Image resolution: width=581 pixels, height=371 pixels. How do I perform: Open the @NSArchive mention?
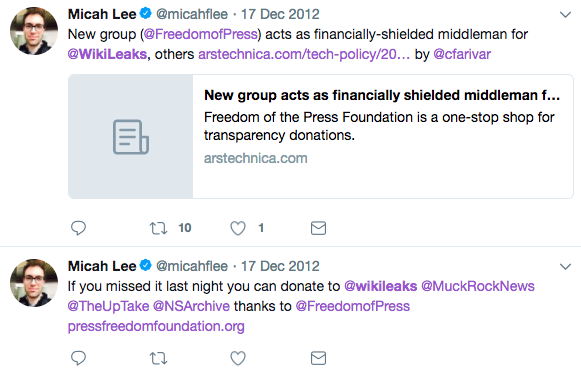191,306
